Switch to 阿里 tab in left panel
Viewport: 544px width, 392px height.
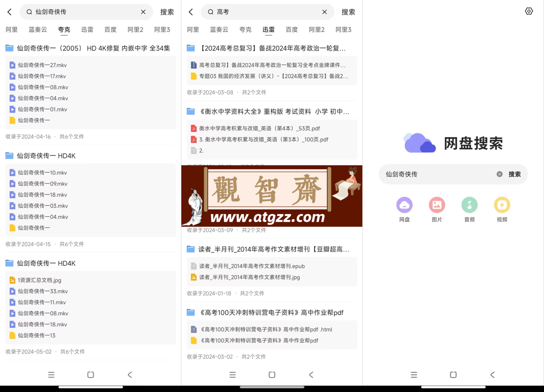click(11, 30)
